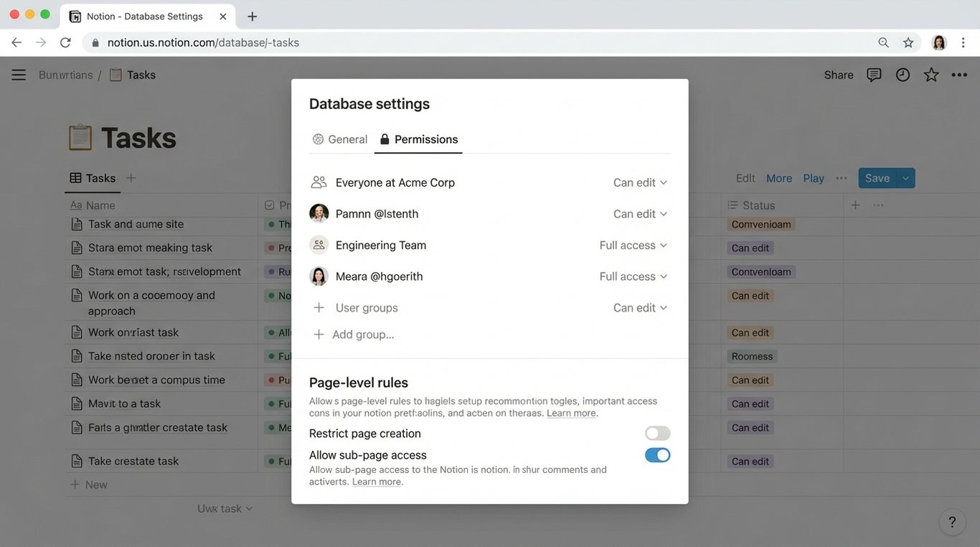Click Meara's avatar in Permissions
Viewport: 980px width, 547px height.
319,276
